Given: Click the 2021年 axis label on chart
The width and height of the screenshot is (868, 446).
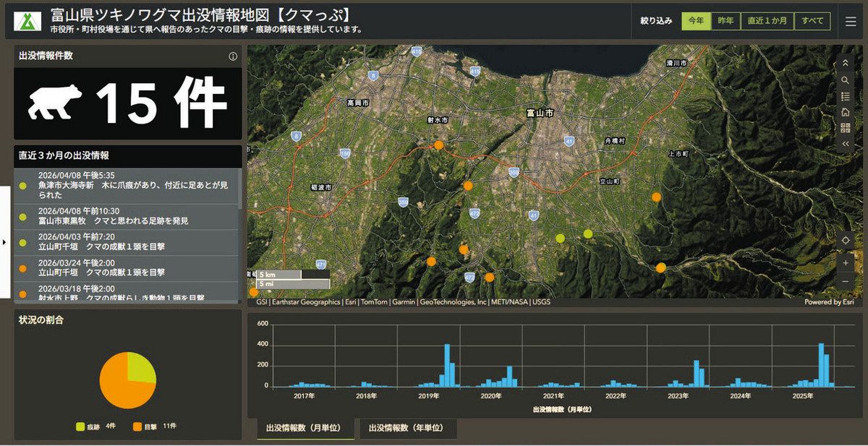Looking at the screenshot, I should click(553, 396).
